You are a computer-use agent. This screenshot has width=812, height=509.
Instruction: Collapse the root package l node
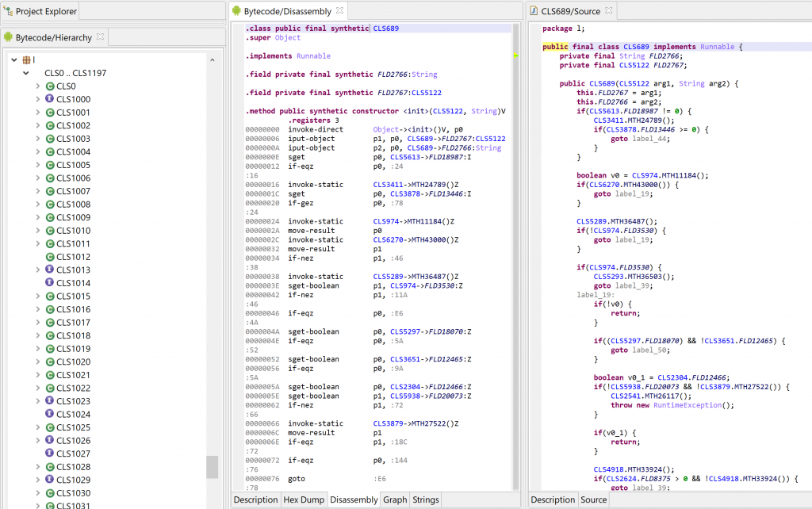click(14, 60)
